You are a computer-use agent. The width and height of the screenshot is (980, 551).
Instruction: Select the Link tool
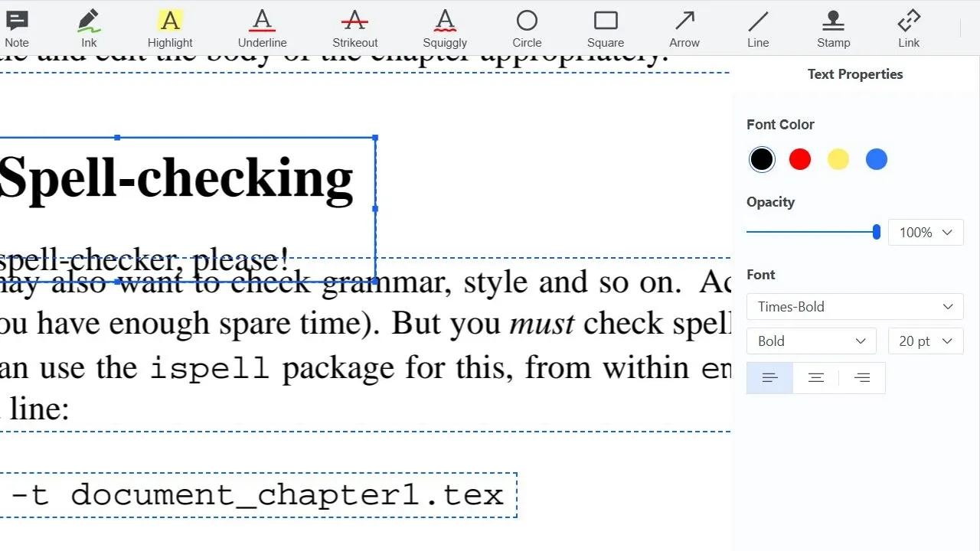point(909,29)
